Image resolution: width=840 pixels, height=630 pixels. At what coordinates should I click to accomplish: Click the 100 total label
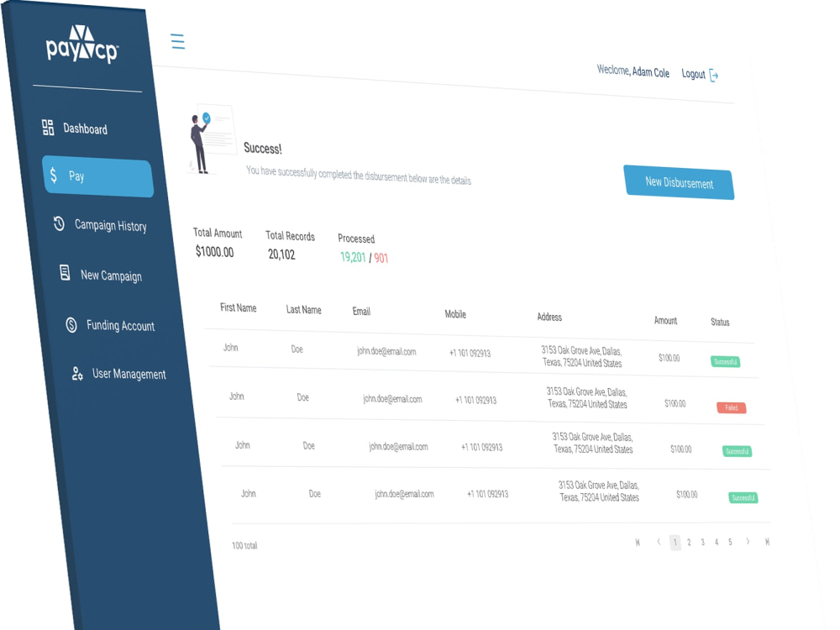(244, 545)
